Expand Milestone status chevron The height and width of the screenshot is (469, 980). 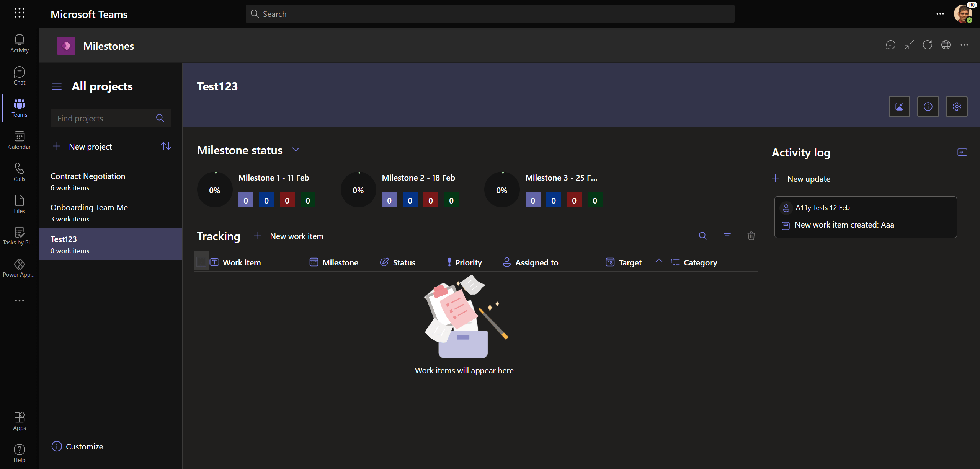pyautogui.click(x=296, y=150)
